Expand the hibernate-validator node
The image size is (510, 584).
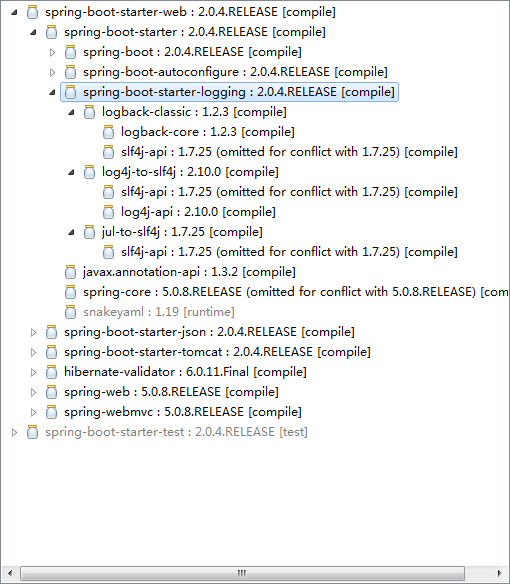[34, 372]
